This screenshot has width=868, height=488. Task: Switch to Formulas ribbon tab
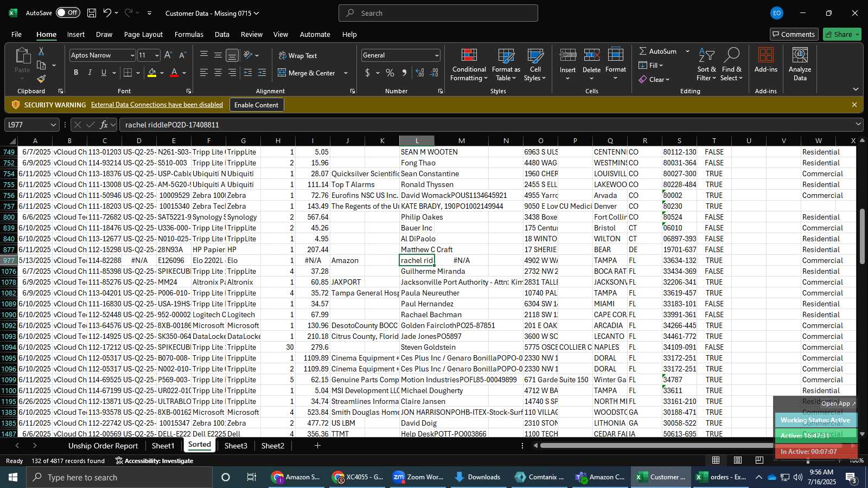pyautogui.click(x=189, y=34)
